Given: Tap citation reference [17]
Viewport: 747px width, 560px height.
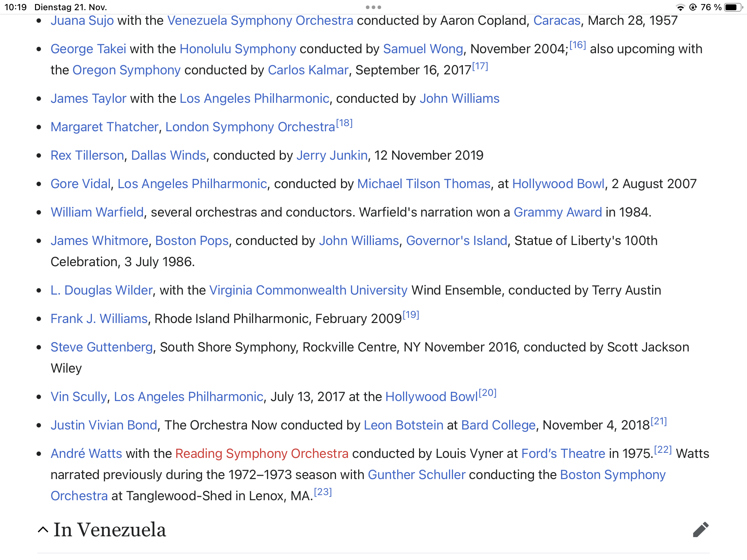Looking at the screenshot, I should coord(480,66).
